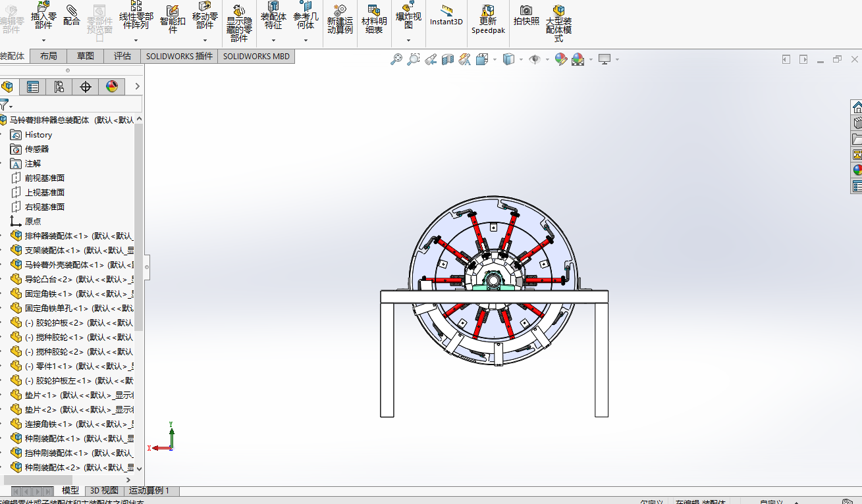Open the FeatureManager design tree tab
The width and height of the screenshot is (862, 504).
[x=8, y=87]
